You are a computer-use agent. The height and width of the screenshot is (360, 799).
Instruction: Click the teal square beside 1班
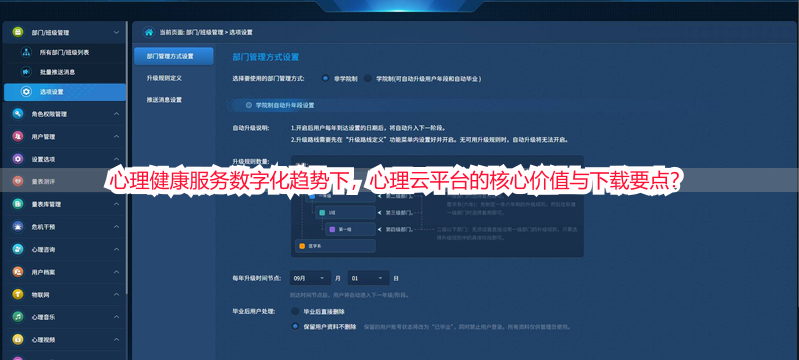click(322, 212)
